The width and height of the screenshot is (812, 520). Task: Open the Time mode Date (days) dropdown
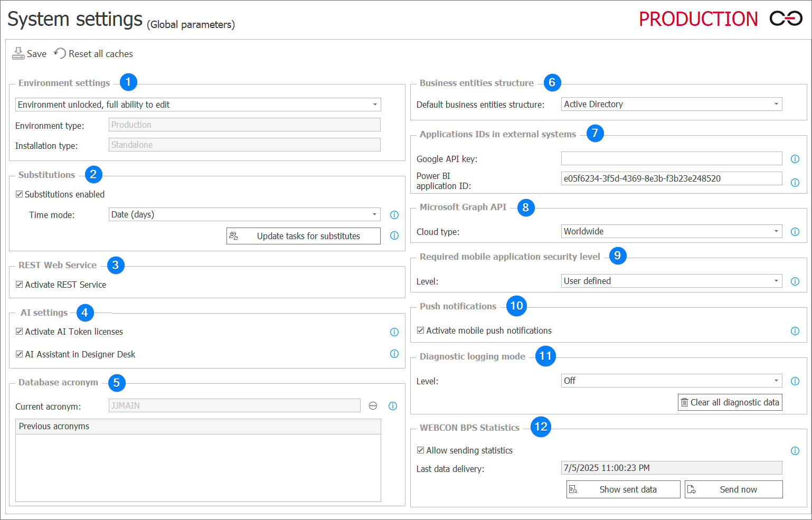pyautogui.click(x=244, y=214)
